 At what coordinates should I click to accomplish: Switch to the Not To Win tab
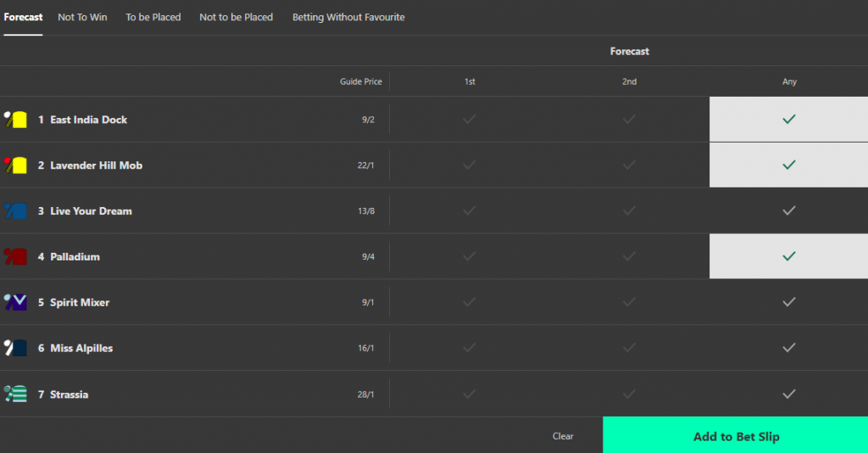82,17
